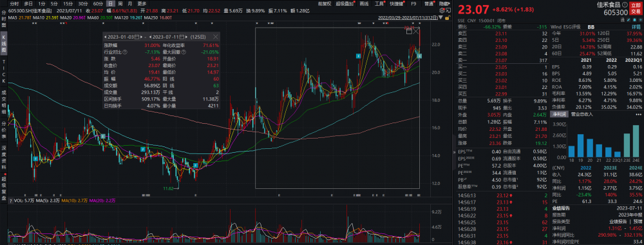Maximize the selection box on the chart
This screenshot has width=644, height=245.
409,30
